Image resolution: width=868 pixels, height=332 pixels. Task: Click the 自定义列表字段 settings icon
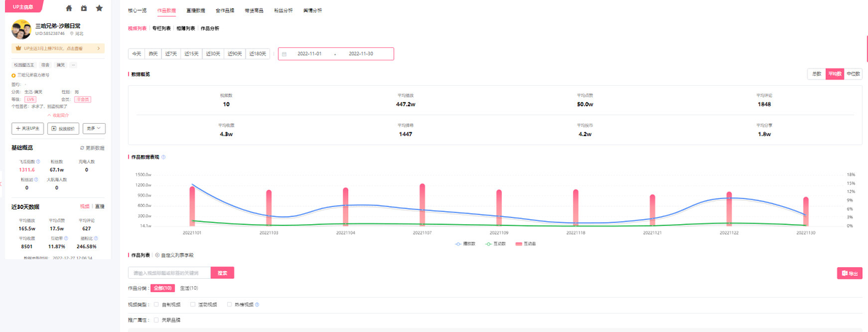tap(158, 255)
